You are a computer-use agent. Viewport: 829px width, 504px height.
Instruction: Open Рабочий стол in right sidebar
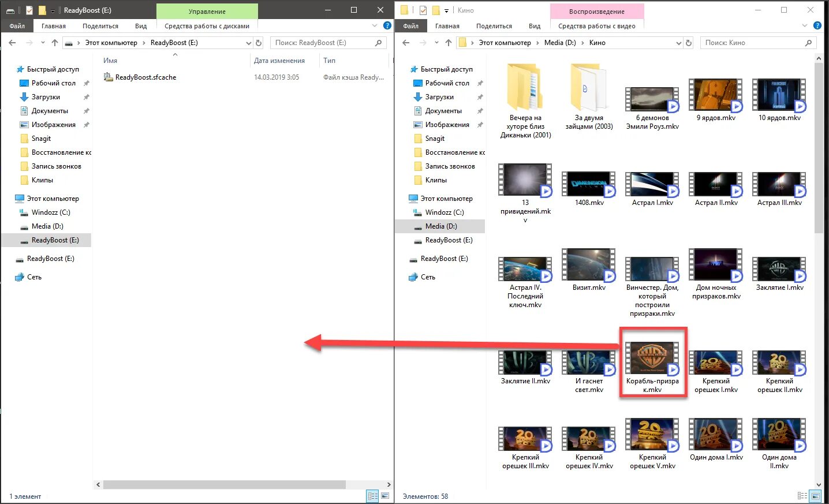[x=447, y=83]
